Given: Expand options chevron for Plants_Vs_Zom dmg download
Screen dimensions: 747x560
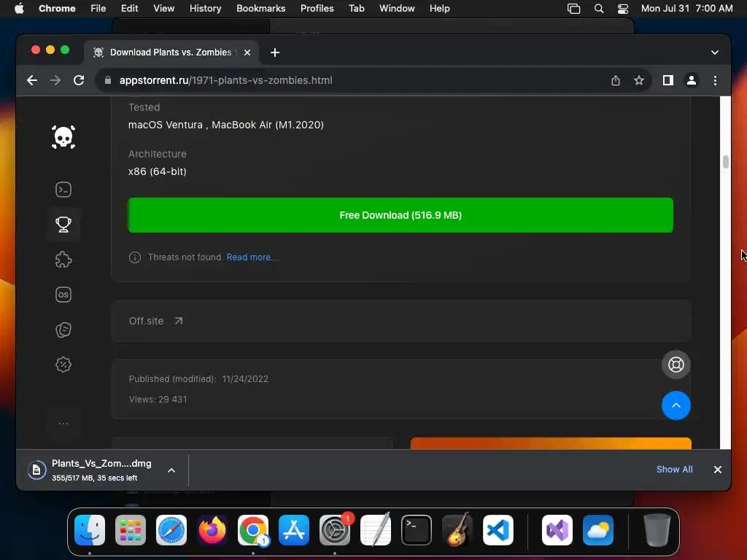Looking at the screenshot, I should pyautogui.click(x=171, y=470).
